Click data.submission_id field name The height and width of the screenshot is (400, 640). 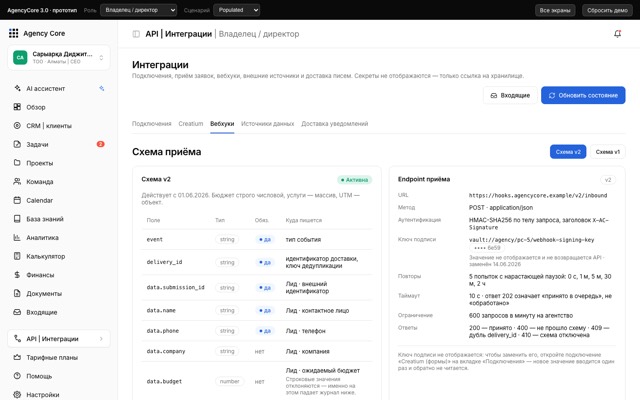pyautogui.click(x=176, y=287)
